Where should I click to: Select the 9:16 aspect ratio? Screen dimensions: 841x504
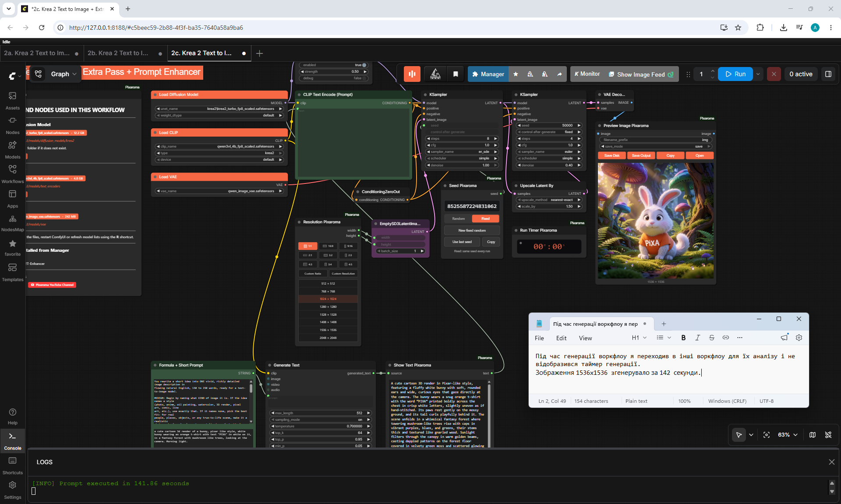pyautogui.click(x=348, y=246)
